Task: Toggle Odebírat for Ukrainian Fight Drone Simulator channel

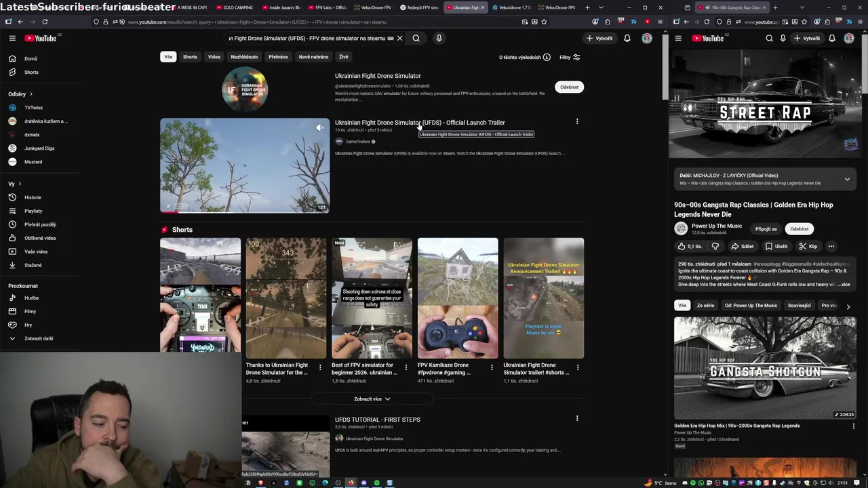Action: click(570, 87)
